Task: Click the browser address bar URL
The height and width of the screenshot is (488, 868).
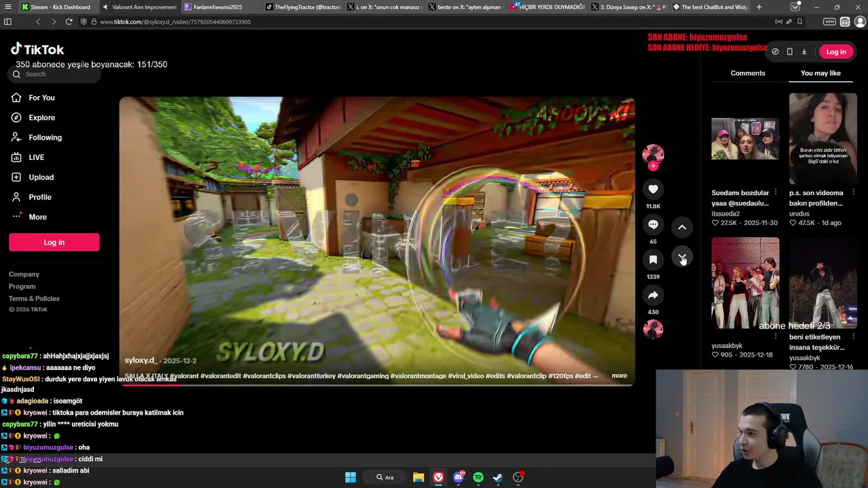Action: 175,22
